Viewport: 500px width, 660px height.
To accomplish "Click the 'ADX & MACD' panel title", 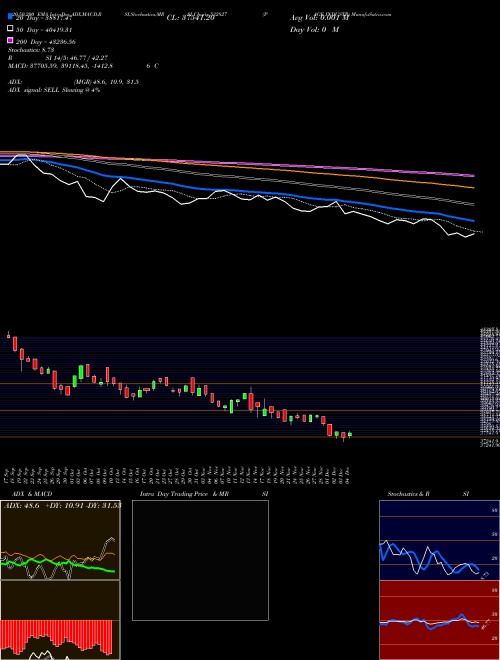I will [x=32, y=494].
